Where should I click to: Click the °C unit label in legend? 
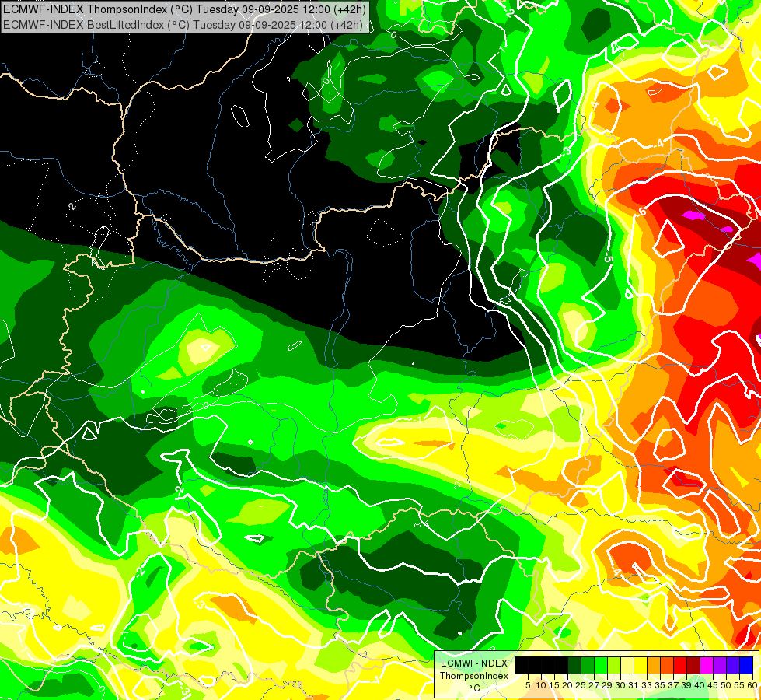coord(475,688)
